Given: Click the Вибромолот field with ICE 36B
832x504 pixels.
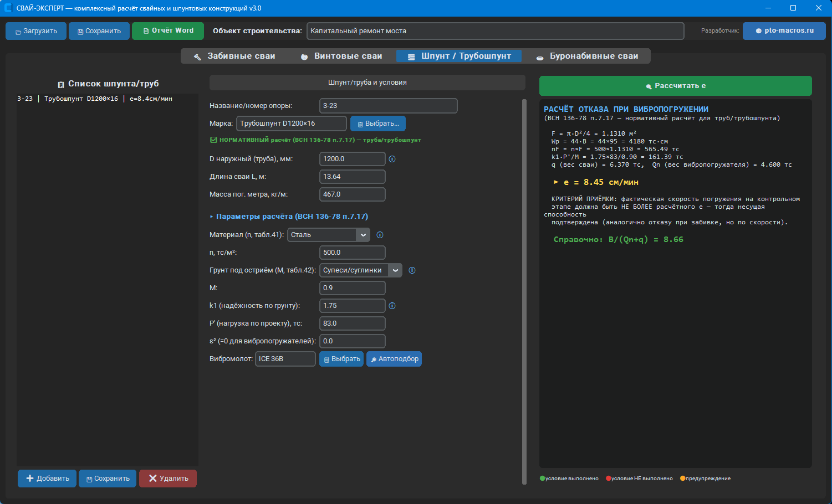Looking at the screenshot, I should point(285,359).
